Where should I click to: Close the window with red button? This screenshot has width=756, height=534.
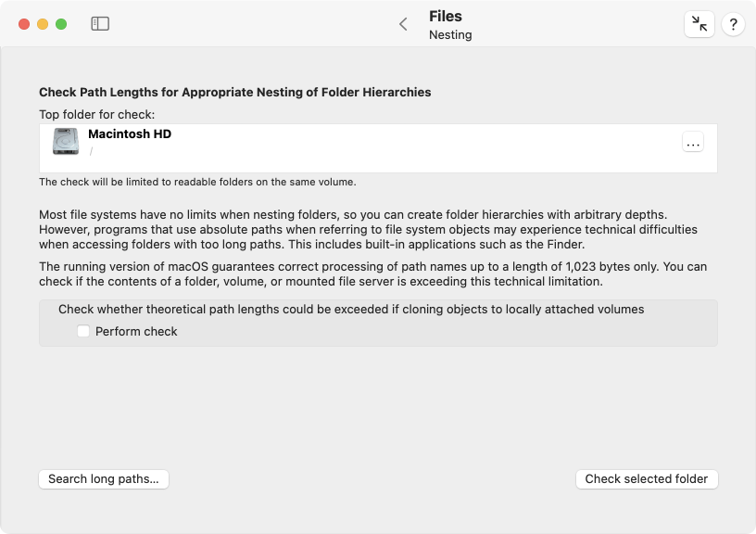tap(24, 24)
